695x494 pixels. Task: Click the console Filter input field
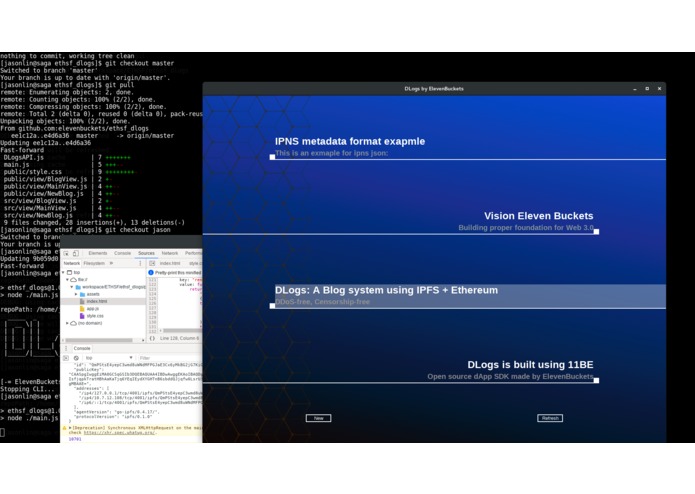tap(170, 358)
